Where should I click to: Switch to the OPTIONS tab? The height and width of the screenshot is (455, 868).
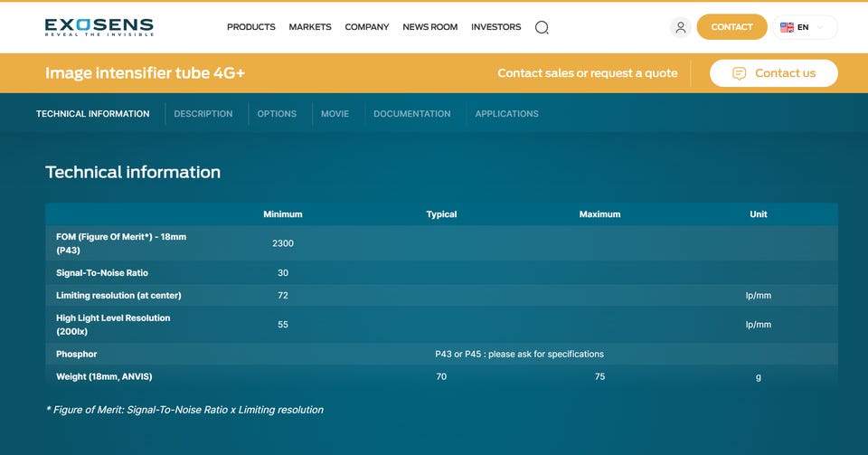[x=277, y=113]
